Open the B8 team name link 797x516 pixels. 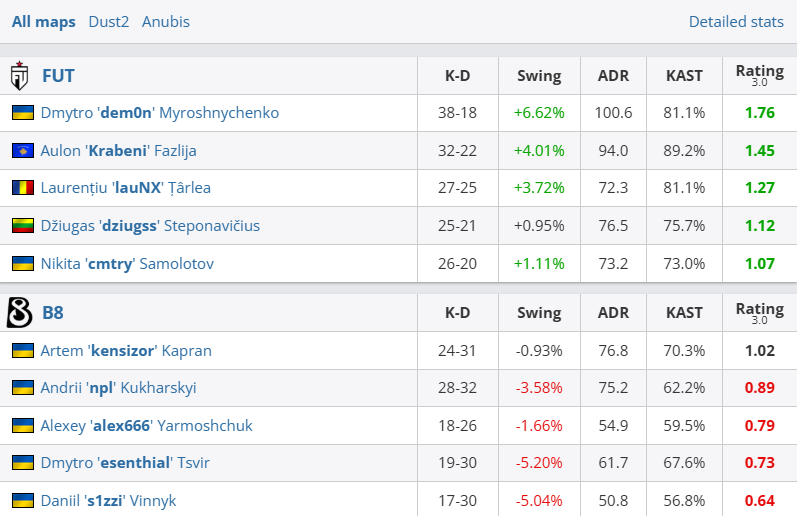53,313
